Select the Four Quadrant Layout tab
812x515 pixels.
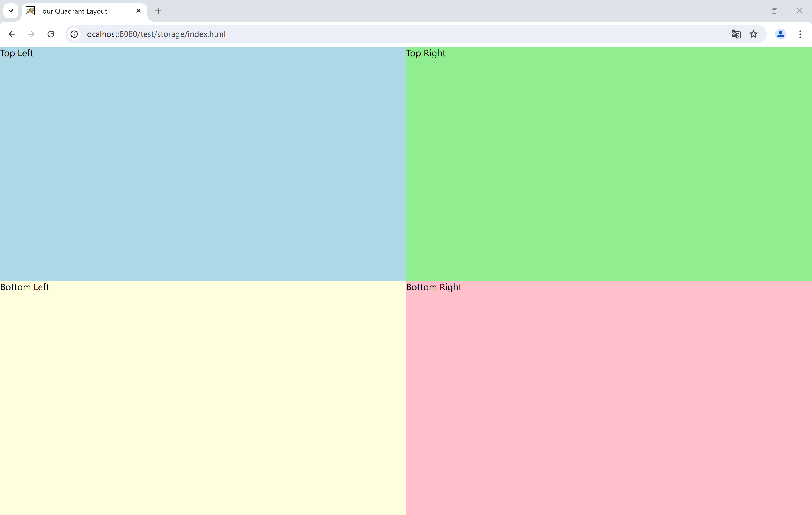73,11
